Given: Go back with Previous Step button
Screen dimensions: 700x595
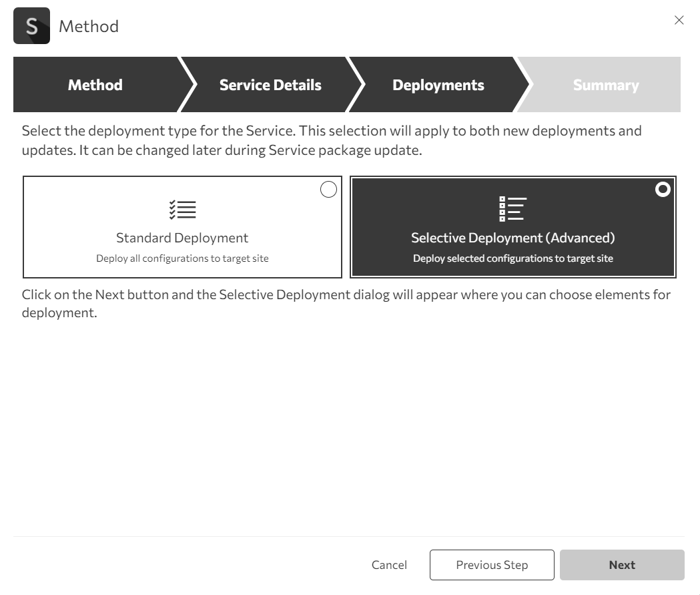Looking at the screenshot, I should pyautogui.click(x=492, y=565).
